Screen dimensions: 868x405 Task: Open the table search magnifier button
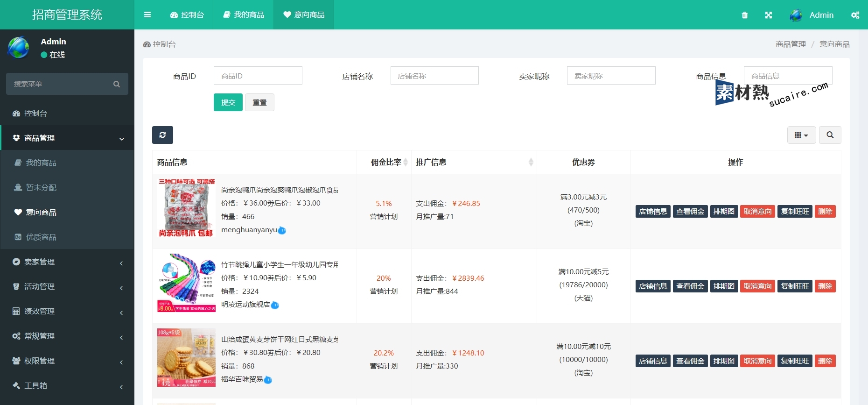tap(830, 135)
